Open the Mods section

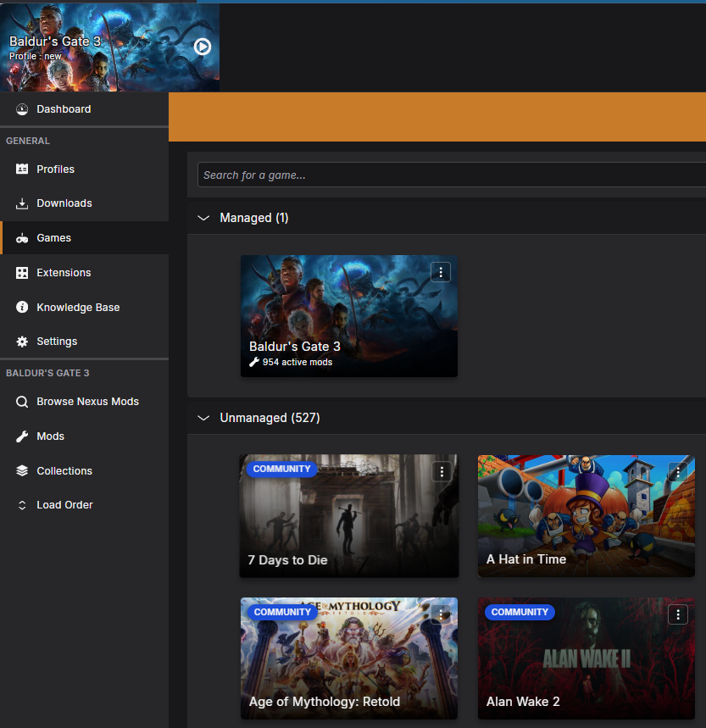(x=50, y=436)
